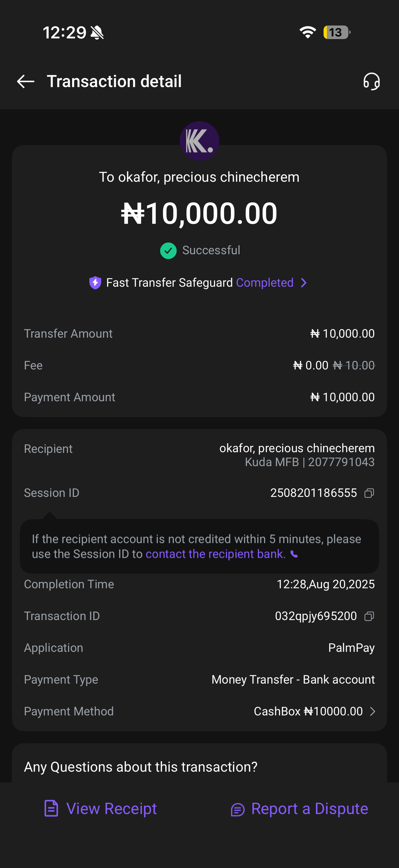Tap the Session ID number 2508201186555

[313, 493]
